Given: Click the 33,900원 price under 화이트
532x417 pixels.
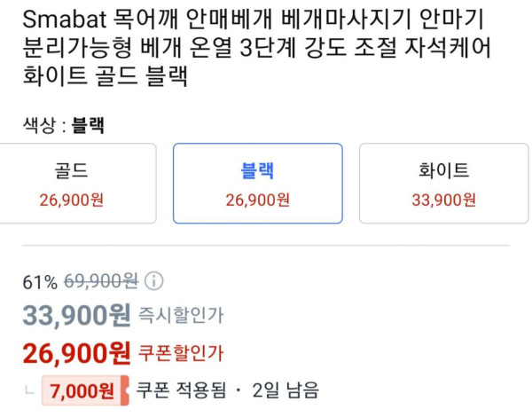Looking at the screenshot, I should [x=443, y=200].
